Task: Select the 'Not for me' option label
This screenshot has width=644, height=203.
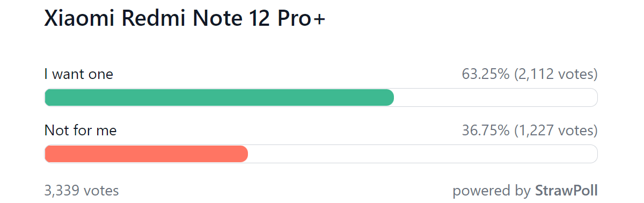Action: [x=80, y=130]
